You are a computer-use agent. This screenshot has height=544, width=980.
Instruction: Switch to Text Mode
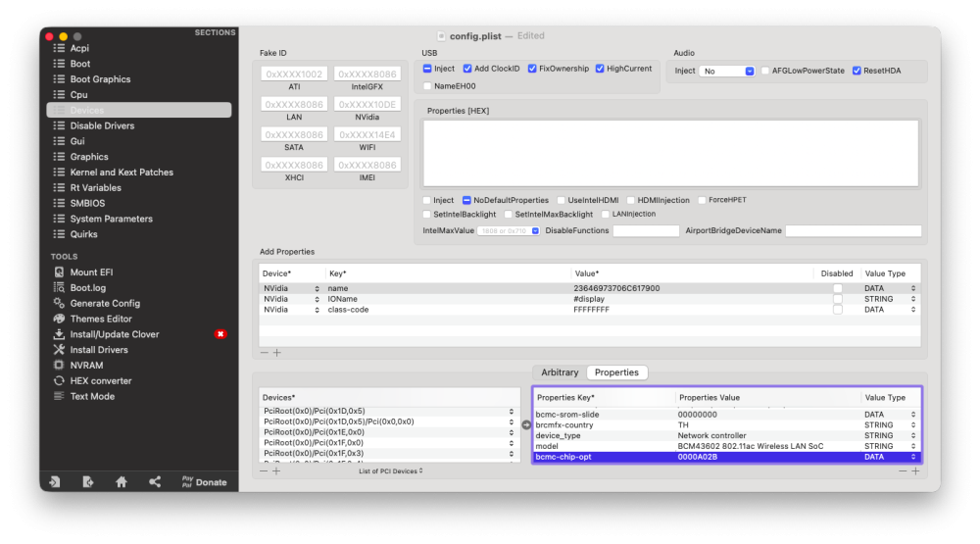click(x=92, y=396)
